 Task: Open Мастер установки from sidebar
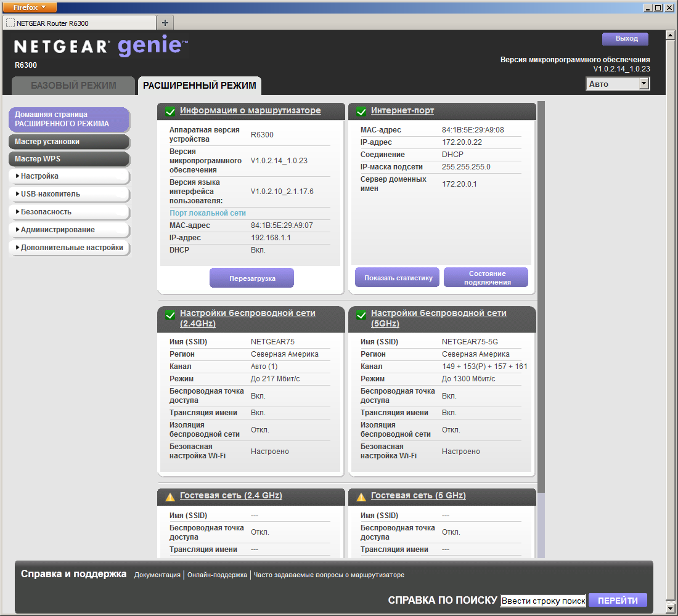[69, 141]
